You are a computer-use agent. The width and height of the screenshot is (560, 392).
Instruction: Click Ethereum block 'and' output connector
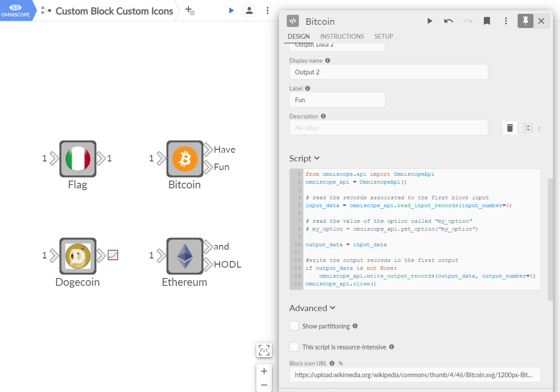pyautogui.click(x=208, y=247)
